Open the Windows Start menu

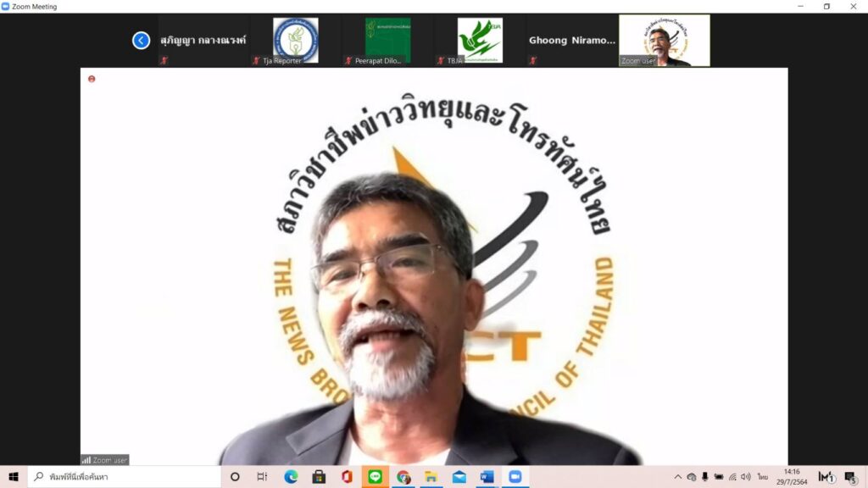pos(14,477)
